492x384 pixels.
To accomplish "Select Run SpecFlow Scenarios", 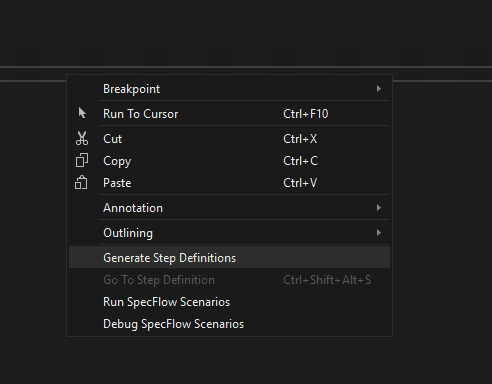I will [x=229, y=302].
